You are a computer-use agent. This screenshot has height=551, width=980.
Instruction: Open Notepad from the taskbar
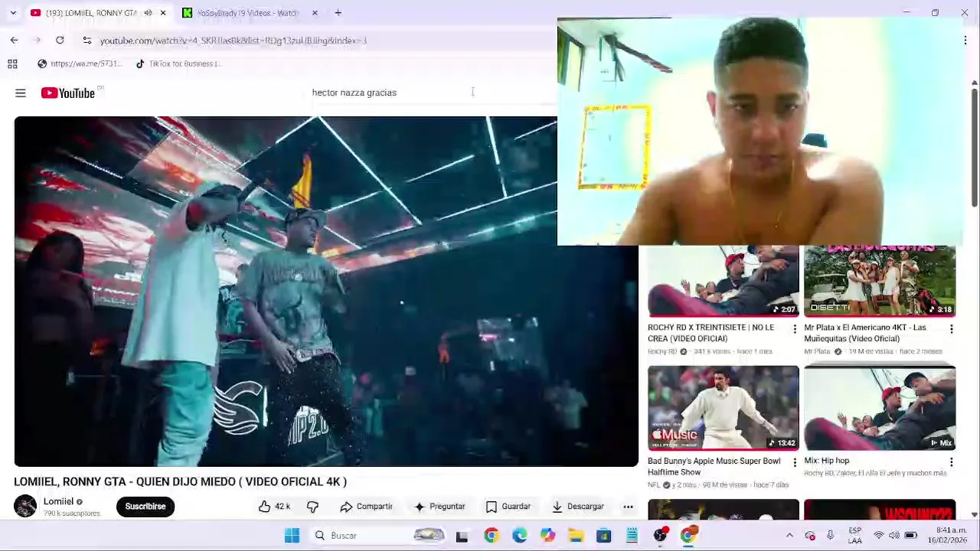click(632, 536)
